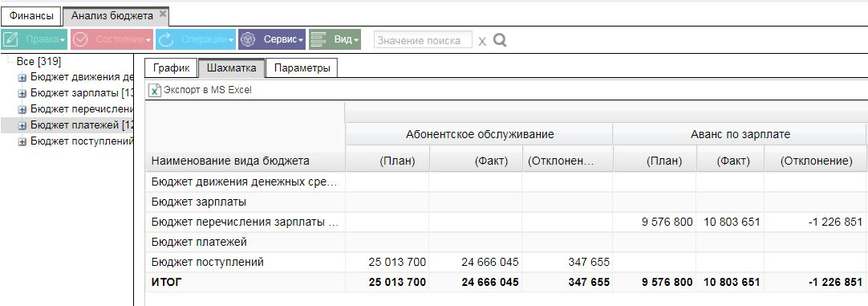Close the Анализ бюджета tab
The image size is (868, 306).
[x=162, y=14]
